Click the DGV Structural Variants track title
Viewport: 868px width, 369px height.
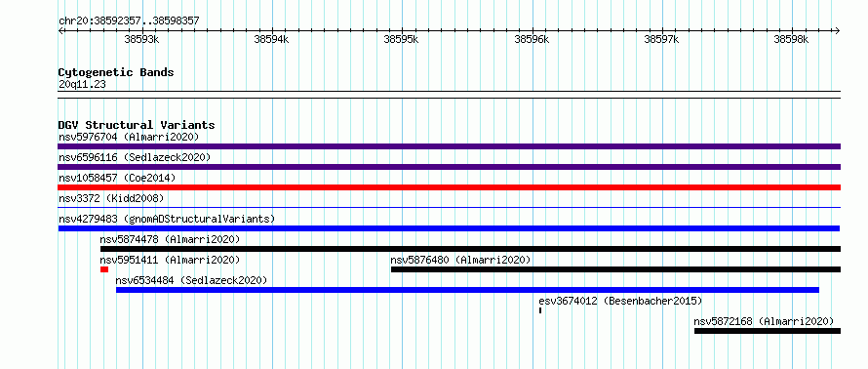click(x=137, y=125)
